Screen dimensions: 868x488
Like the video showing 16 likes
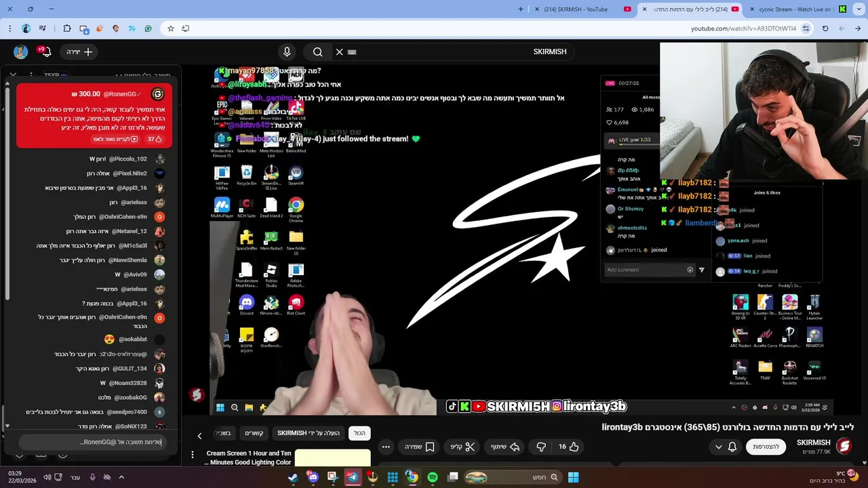pos(568,447)
